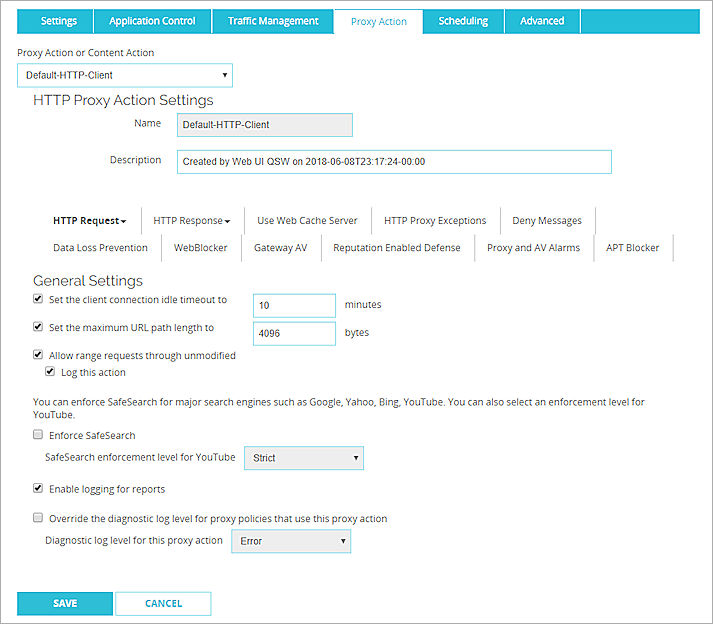This screenshot has height=624, width=713.
Task: Open Deny Messages section
Action: tap(547, 221)
